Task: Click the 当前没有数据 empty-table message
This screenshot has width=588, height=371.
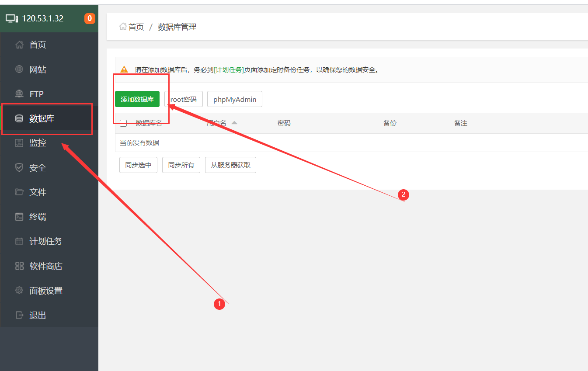Action: (139, 143)
